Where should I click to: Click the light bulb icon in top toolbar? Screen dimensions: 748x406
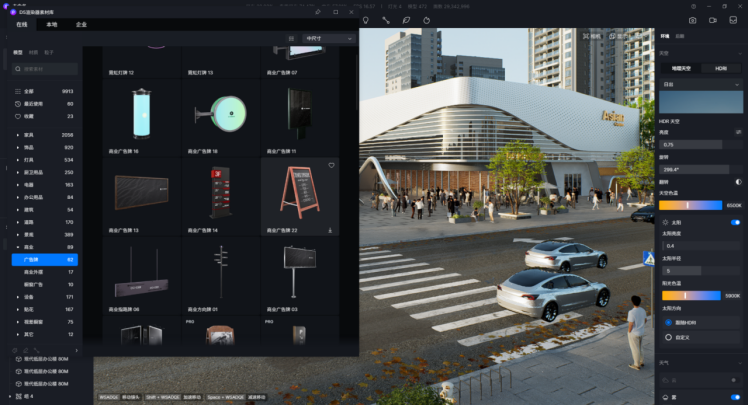366,20
